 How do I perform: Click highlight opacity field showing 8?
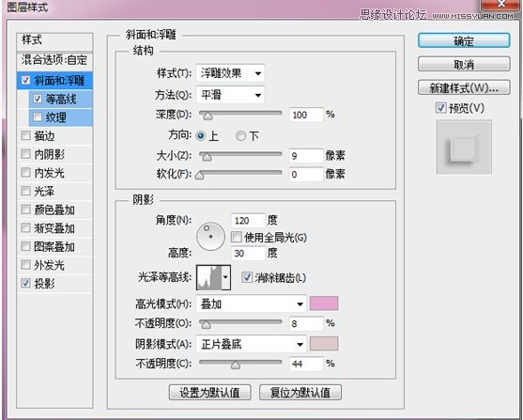[306, 323]
